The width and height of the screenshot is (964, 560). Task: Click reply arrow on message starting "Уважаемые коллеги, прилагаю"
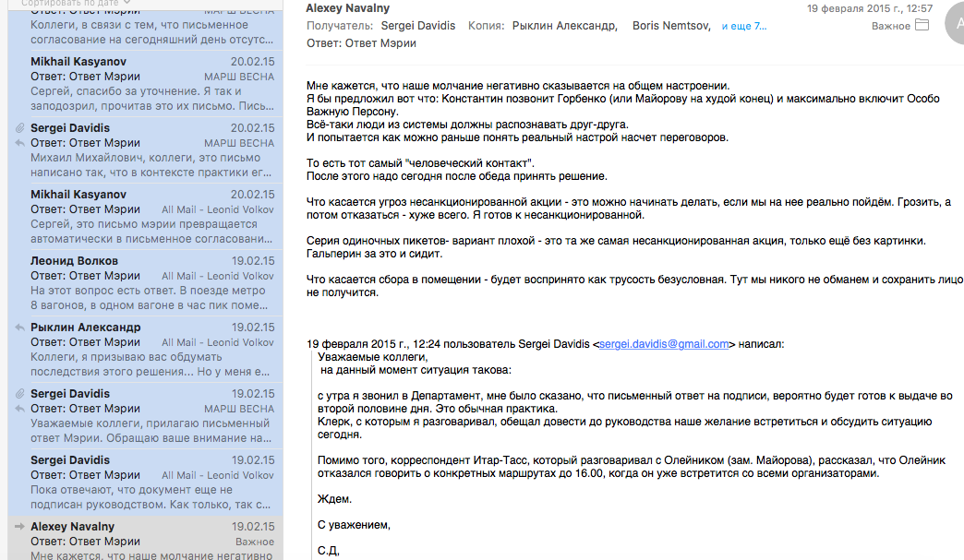[18, 409]
